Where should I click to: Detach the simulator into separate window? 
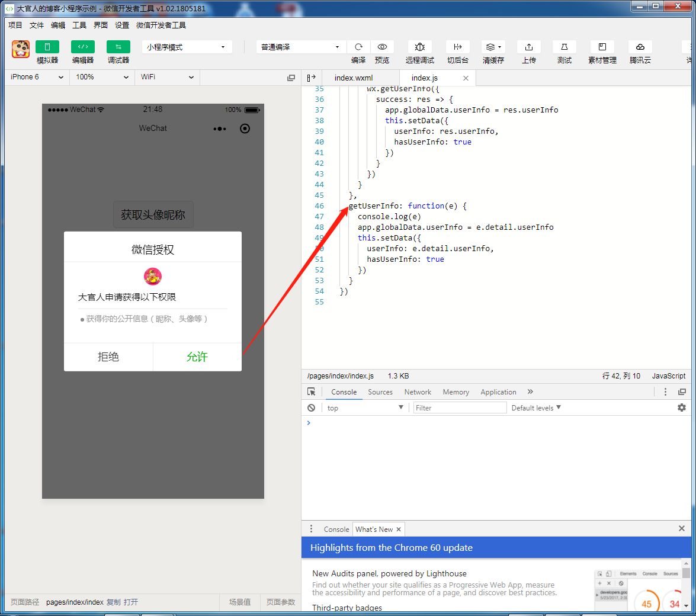pos(291,78)
